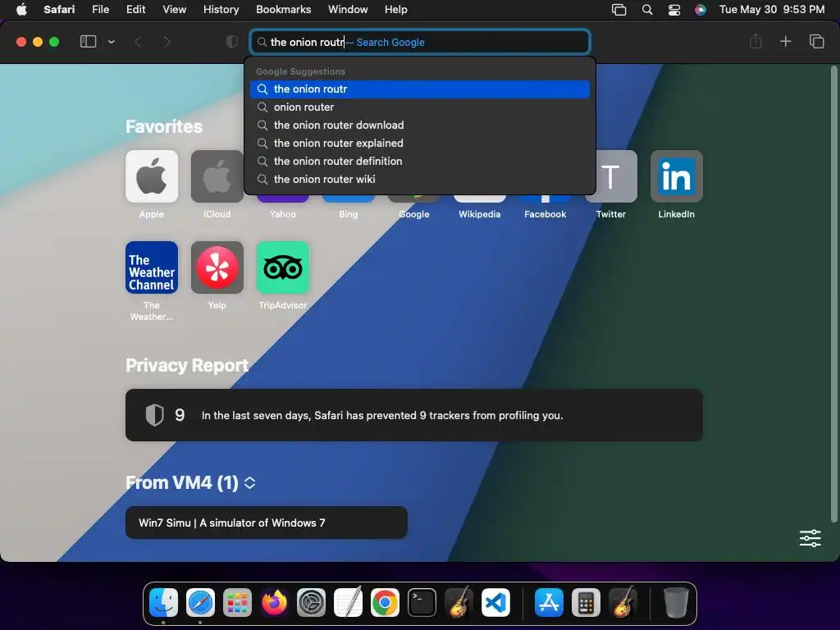840x630 pixels.
Task: Launch Firefox from the Dock
Action: point(274,603)
